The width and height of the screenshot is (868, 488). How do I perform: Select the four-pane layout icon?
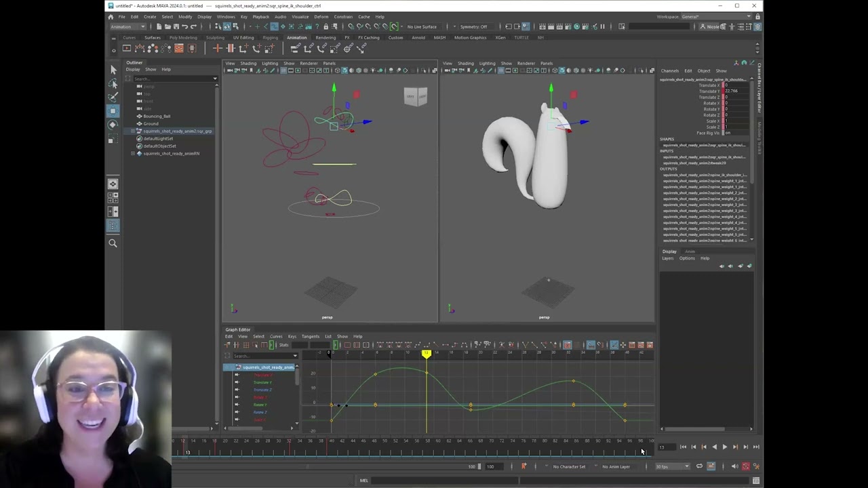pos(113,198)
